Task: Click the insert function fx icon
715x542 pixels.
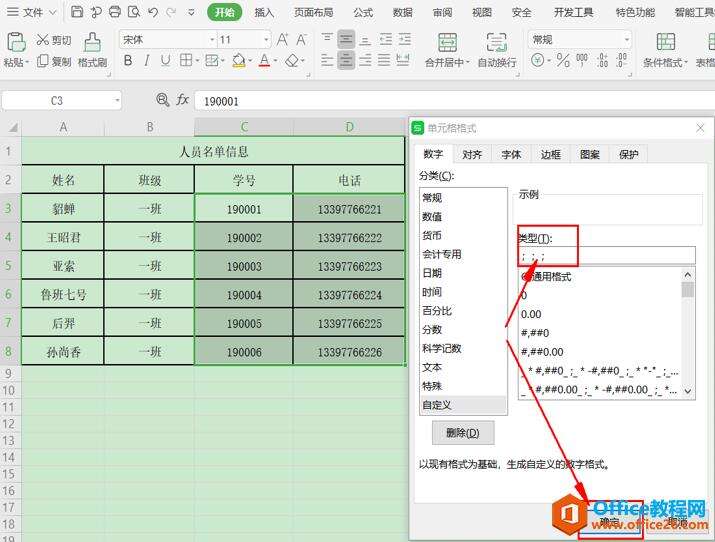Action: (183, 100)
